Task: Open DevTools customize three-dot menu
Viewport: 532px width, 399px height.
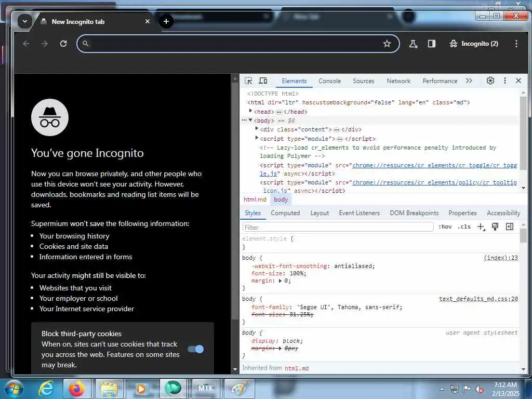Action: (505, 81)
